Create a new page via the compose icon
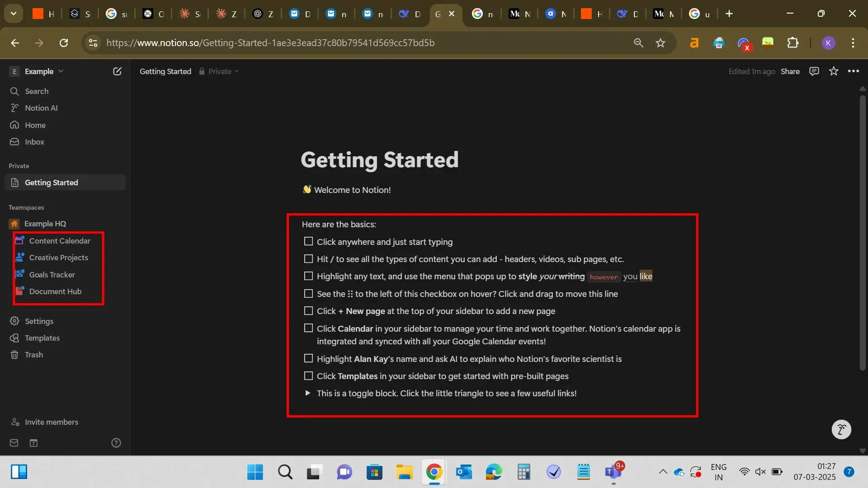868x488 pixels. [x=118, y=71]
